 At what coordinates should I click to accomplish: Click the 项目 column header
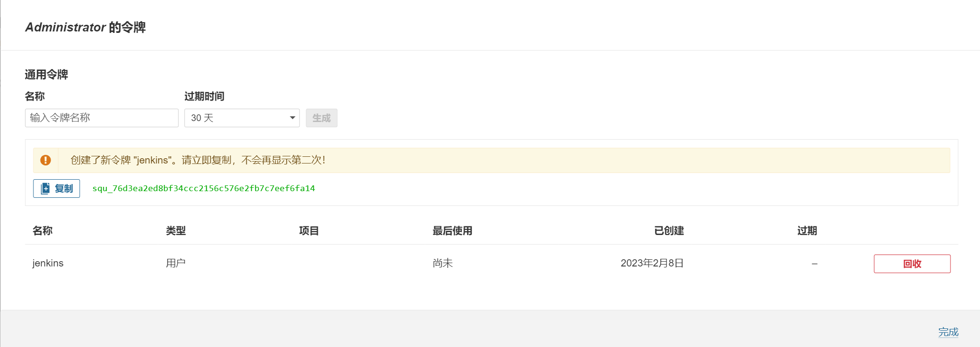pos(309,231)
